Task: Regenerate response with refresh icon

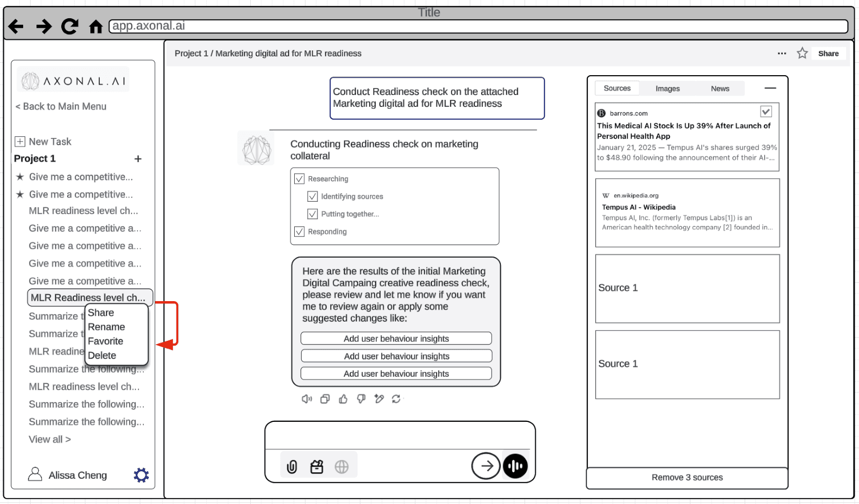Action: pyautogui.click(x=396, y=399)
